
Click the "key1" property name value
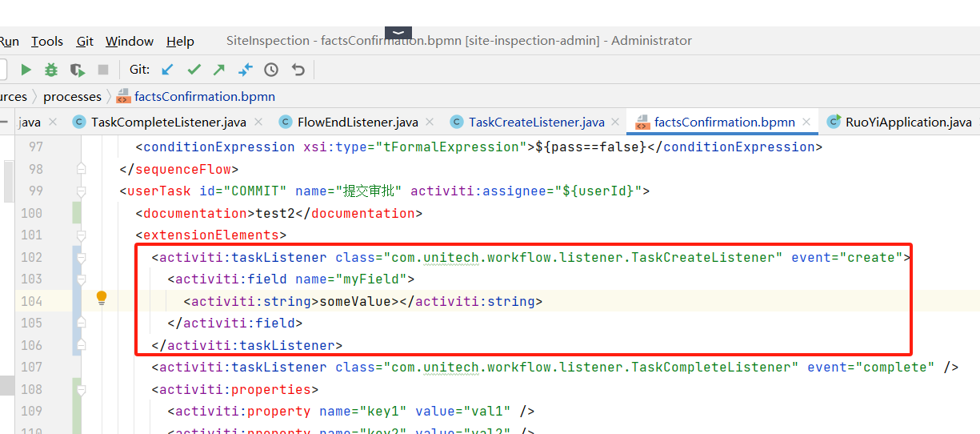tap(379, 411)
